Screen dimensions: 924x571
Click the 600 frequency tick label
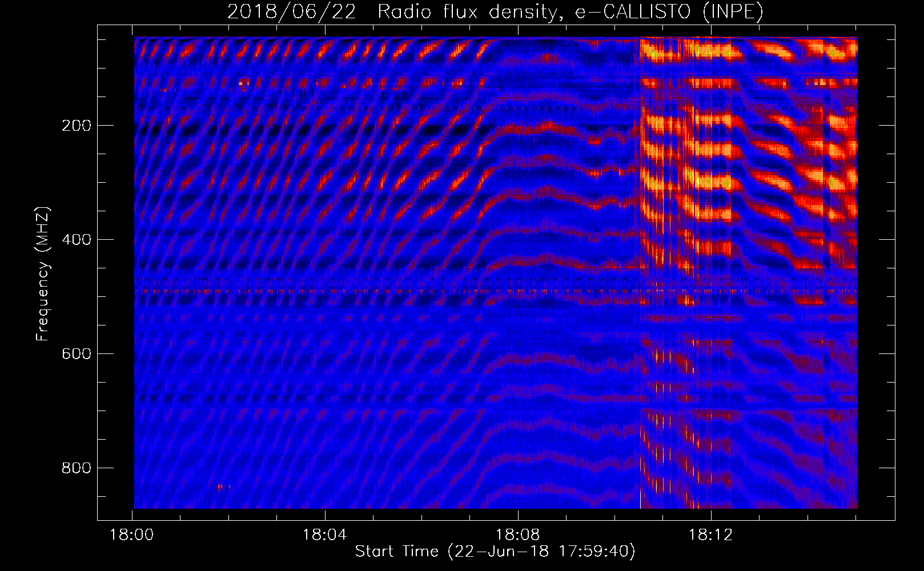(77, 354)
